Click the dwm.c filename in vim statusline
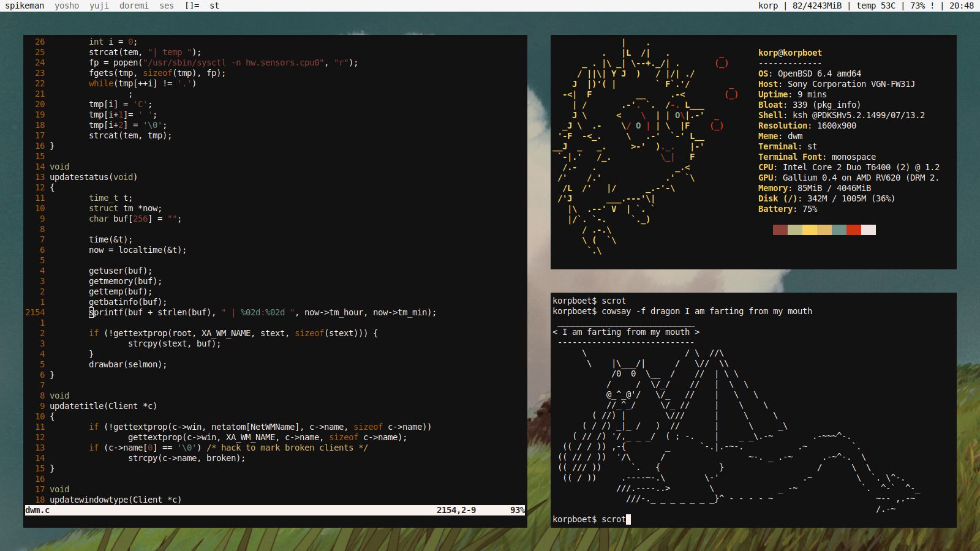Image resolution: width=980 pixels, height=551 pixels. point(37,510)
